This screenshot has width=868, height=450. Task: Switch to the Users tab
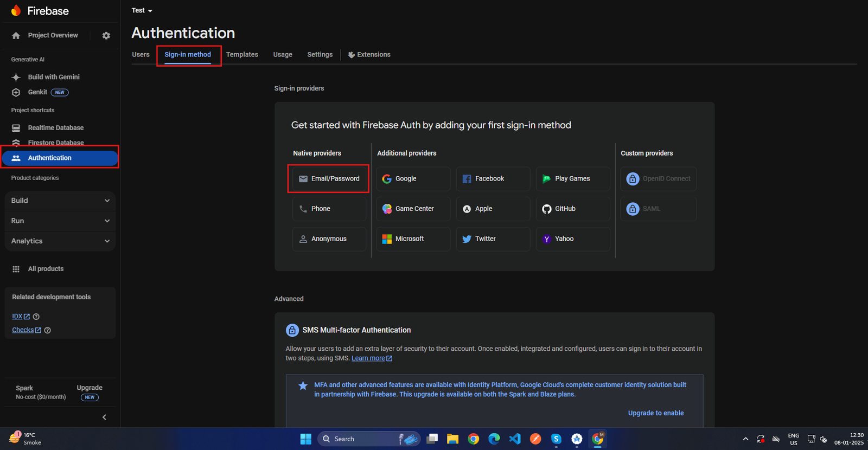(x=141, y=55)
